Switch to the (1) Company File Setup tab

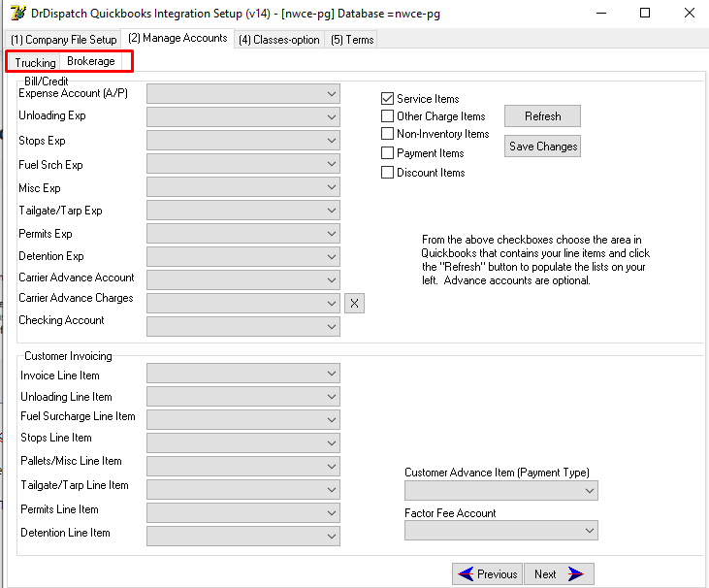click(x=63, y=40)
